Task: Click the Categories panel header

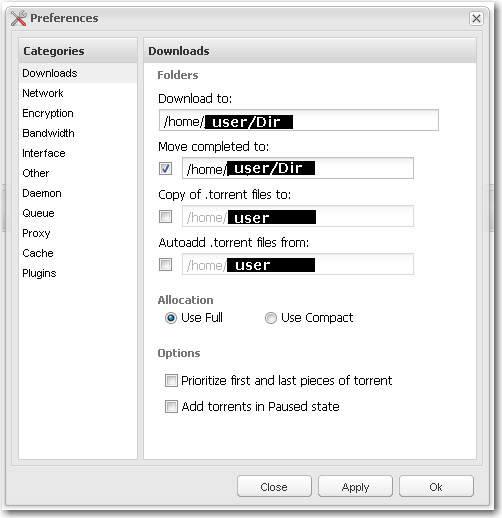Action: [x=78, y=51]
